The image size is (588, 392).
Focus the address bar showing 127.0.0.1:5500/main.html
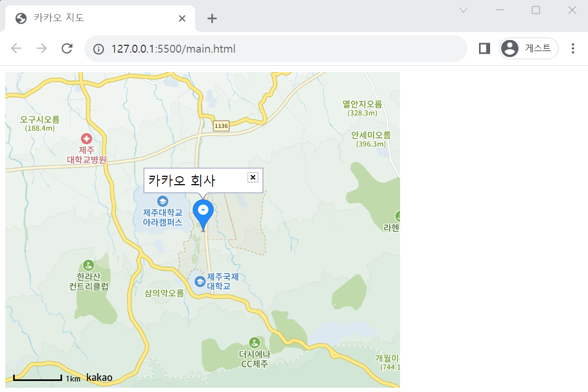pos(276,49)
